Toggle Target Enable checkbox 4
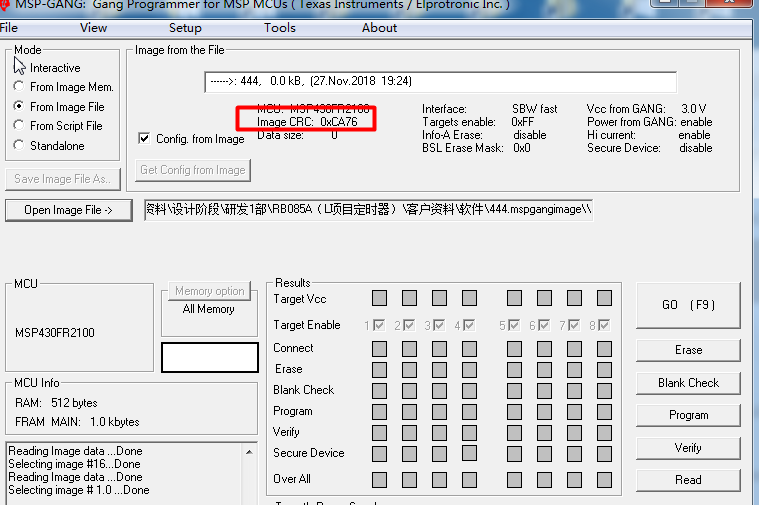The height and width of the screenshot is (505, 759). click(x=469, y=325)
